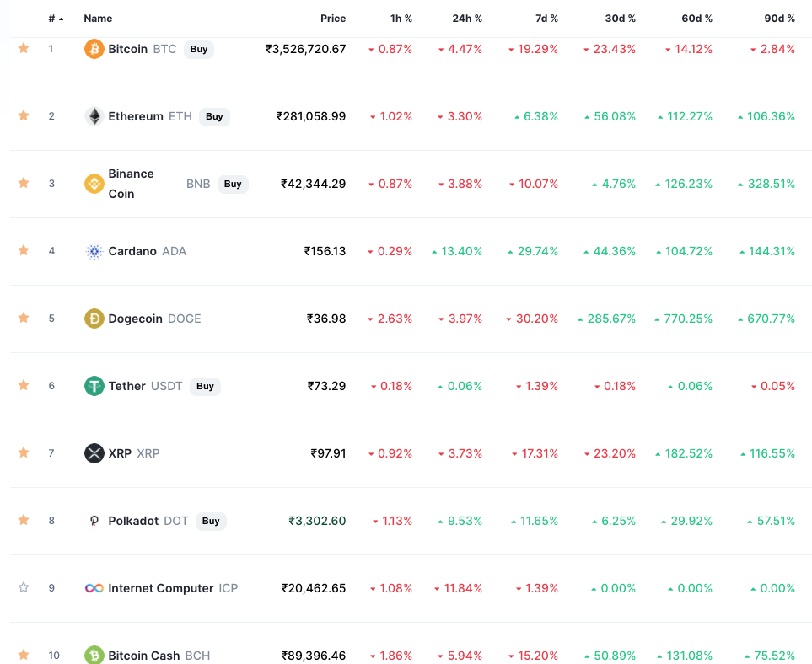This screenshot has height=664, width=812.
Task: Add Internet Computer to watchlist star
Action: point(24,587)
